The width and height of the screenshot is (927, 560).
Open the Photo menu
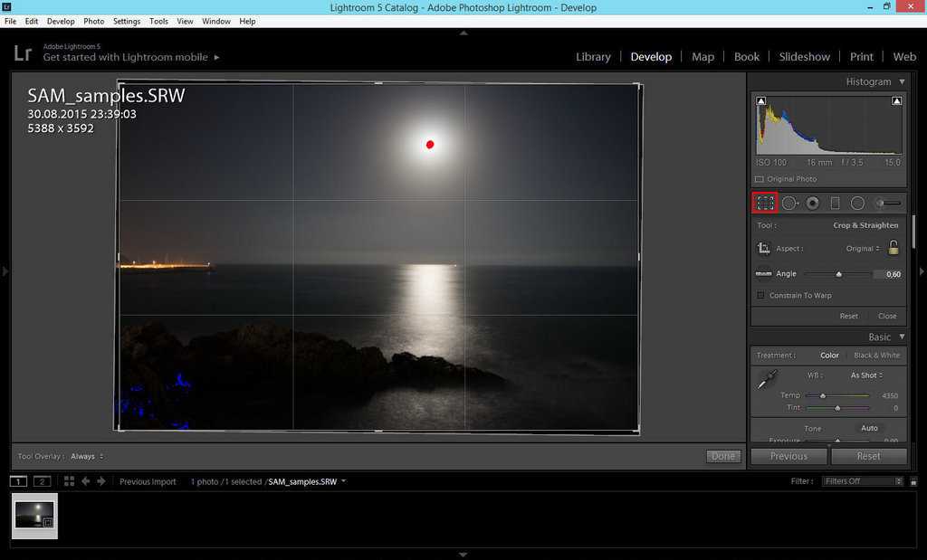(93, 21)
